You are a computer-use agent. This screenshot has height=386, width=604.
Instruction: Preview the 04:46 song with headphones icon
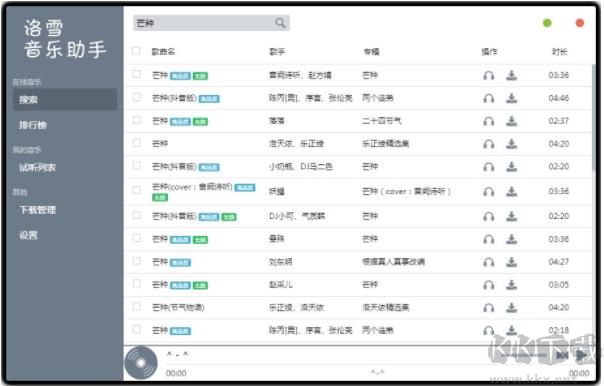click(x=488, y=98)
